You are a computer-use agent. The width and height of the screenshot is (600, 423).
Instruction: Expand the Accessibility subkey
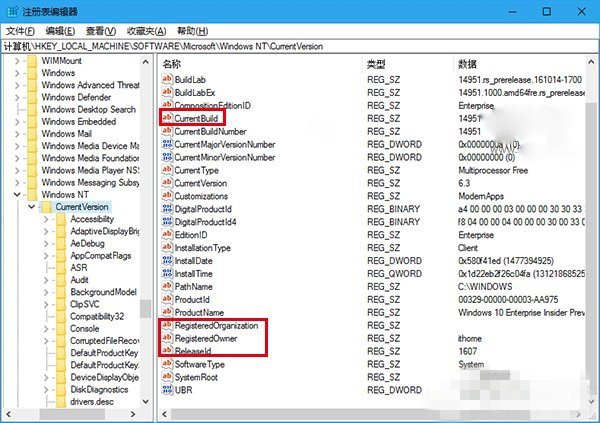pyautogui.click(x=47, y=219)
